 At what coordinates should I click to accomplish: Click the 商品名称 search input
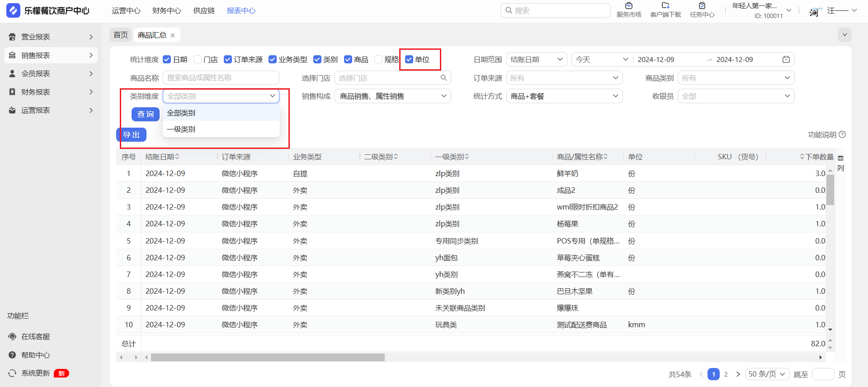click(221, 78)
